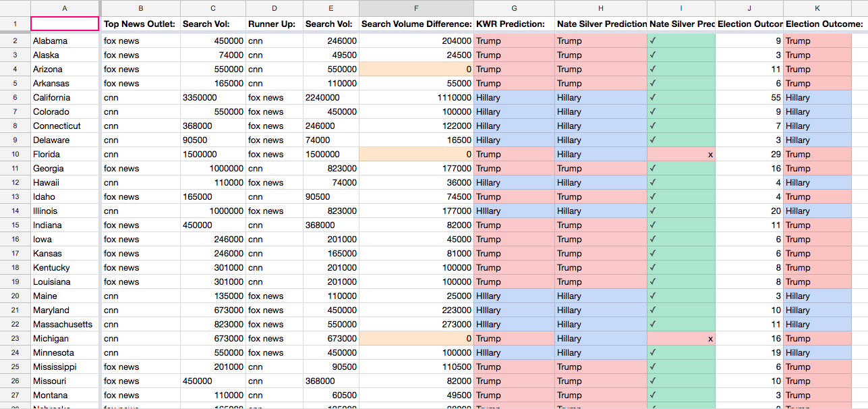Click the row 23 number header
868x409 pixels.
coord(14,339)
